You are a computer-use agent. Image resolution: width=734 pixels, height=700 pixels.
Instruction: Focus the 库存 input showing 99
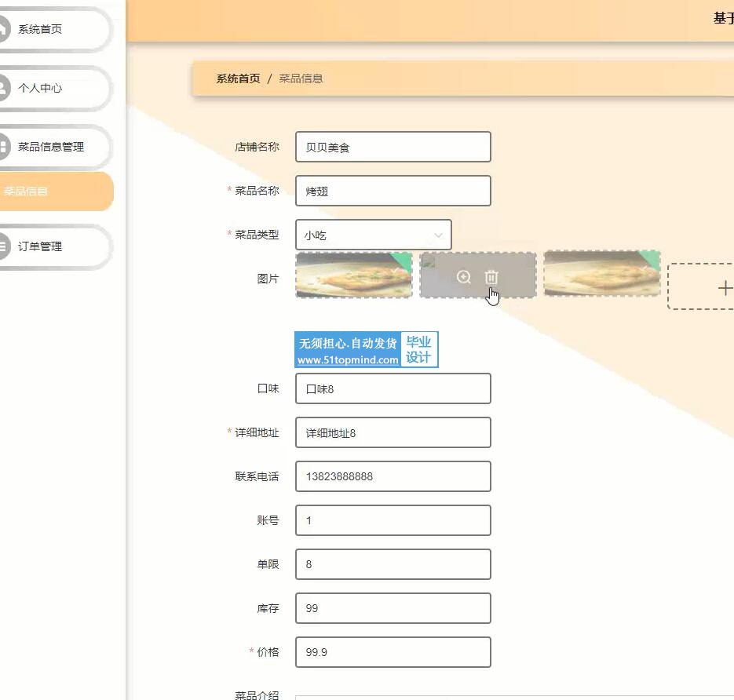[x=393, y=608]
